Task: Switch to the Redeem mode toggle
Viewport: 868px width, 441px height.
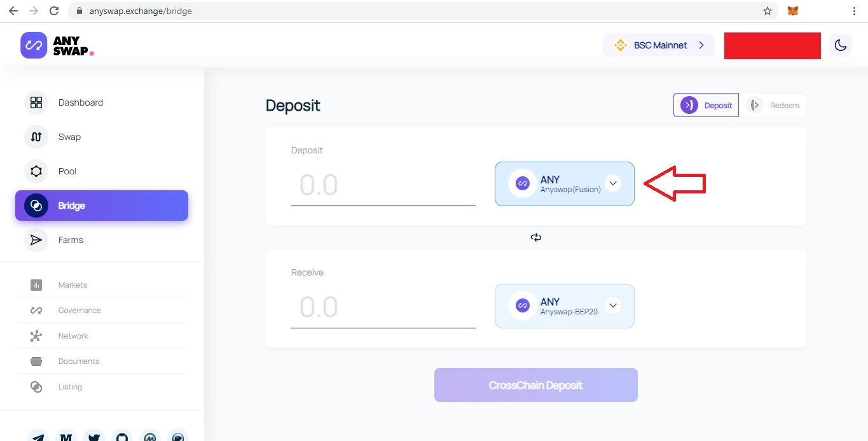Action: tap(773, 106)
